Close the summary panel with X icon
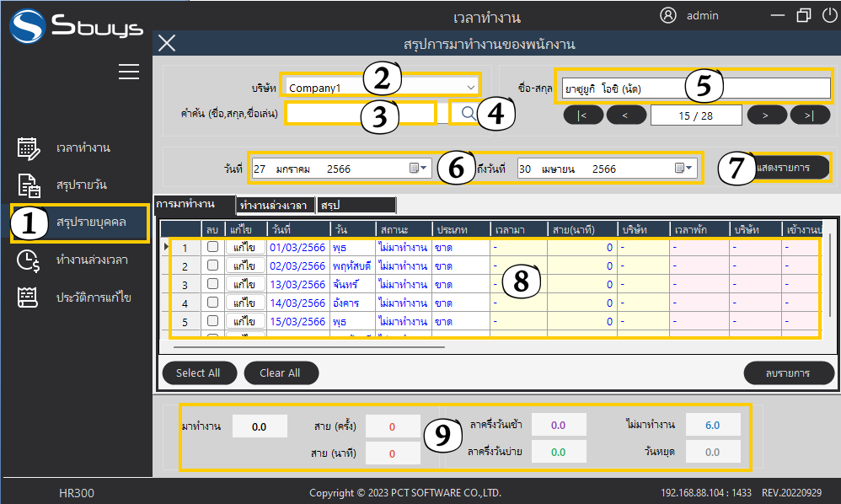The width and height of the screenshot is (841, 504). (168, 44)
